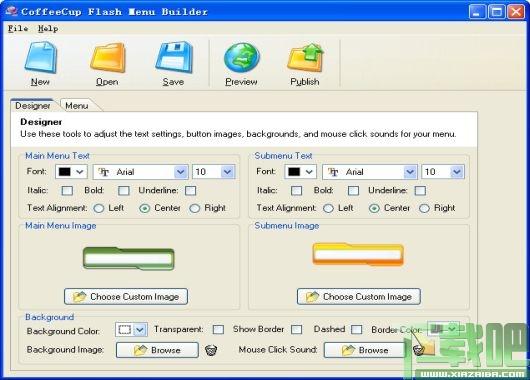Image resolution: width=530 pixels, height=380 pixels.
Task: Open the Border Color dropdown
Action: tap(443, 329)
